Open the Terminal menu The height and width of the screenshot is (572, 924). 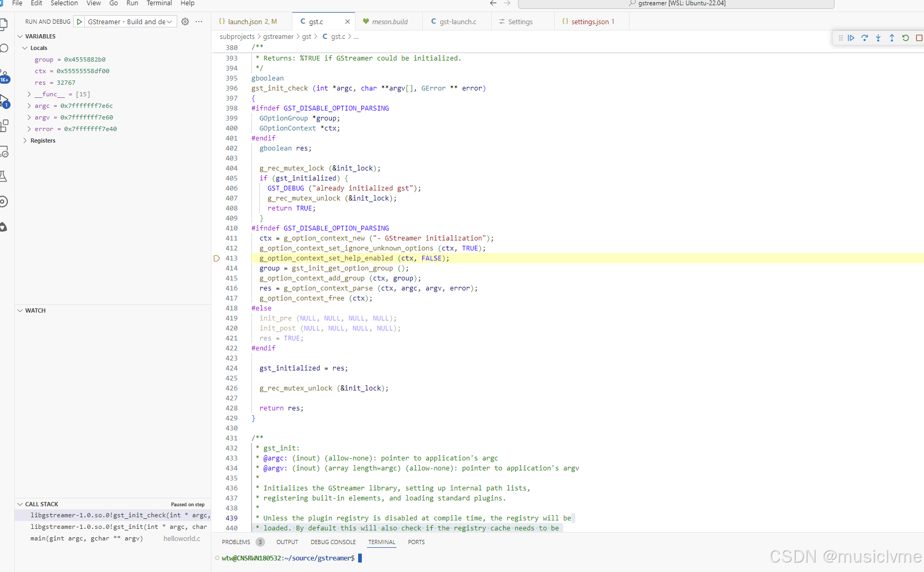point(159,3)
